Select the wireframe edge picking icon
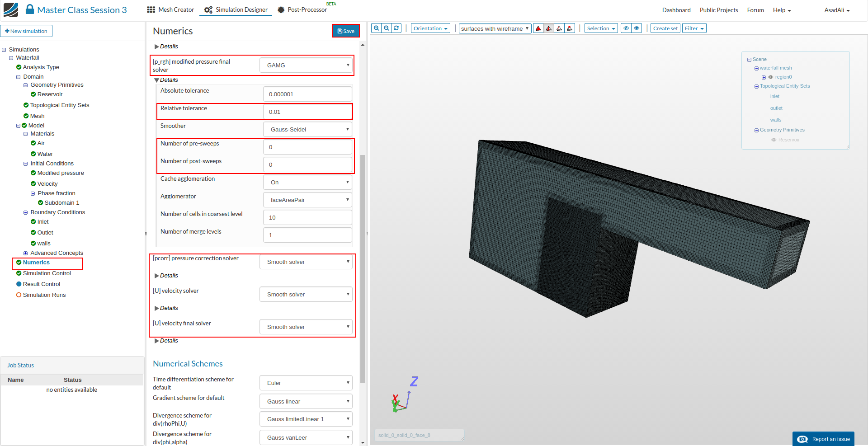 [559, 28]
